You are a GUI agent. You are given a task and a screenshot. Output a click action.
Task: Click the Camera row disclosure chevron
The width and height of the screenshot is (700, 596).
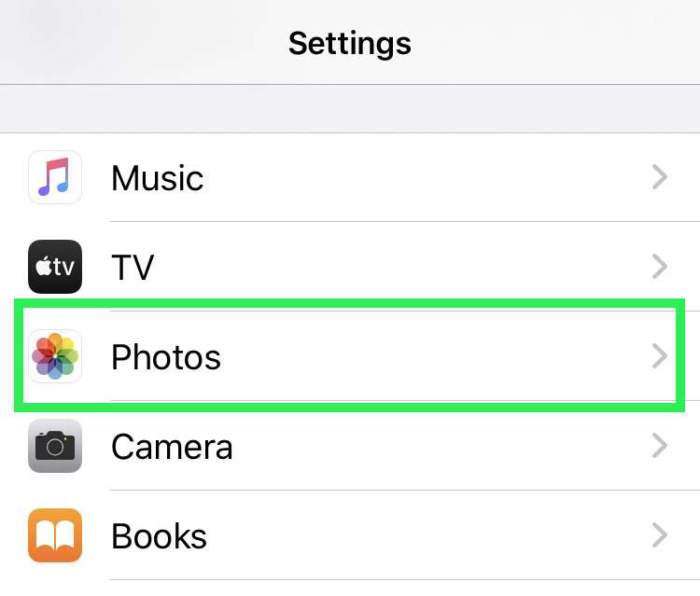[659, 446]
